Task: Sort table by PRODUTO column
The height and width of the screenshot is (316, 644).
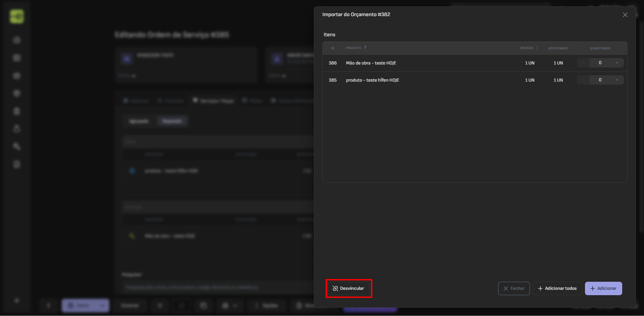Action: pos(356,48)
